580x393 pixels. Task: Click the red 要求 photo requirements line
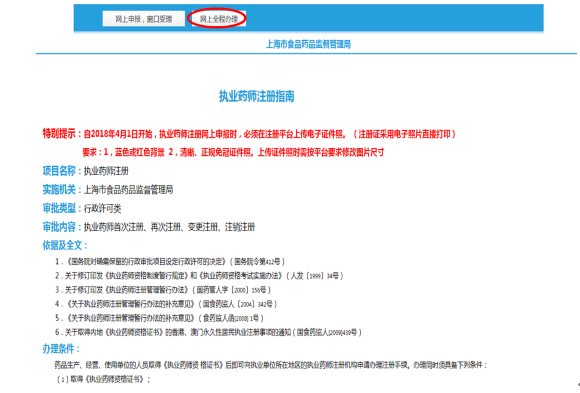[x=233, y=152]
